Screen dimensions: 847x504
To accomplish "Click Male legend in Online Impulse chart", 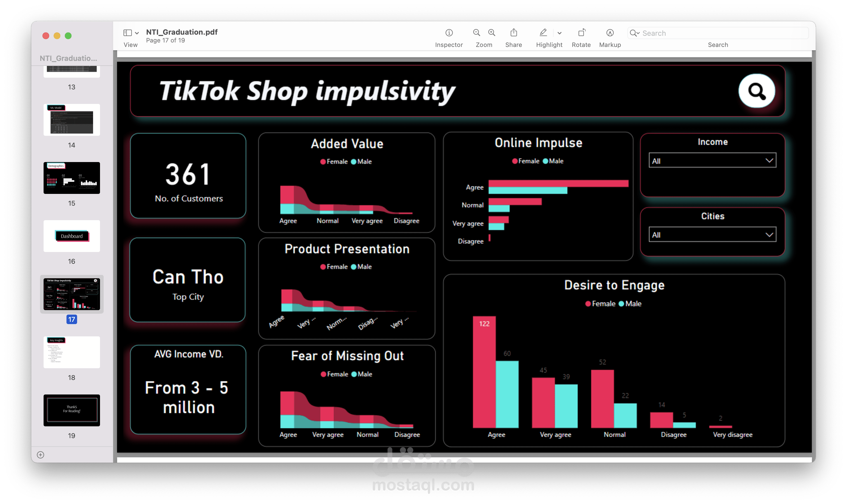I will point(553,161).
